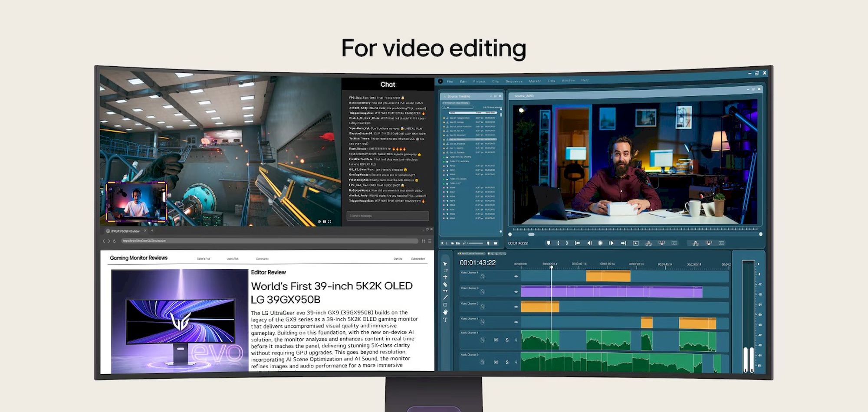
Task: Open the browser grid apps icon
Action: click(x=423, y=241)
